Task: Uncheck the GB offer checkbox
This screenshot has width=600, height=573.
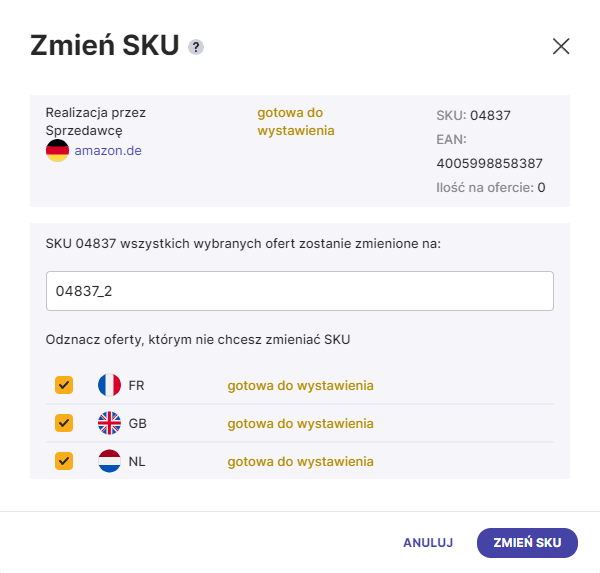Action: pyautogui.click(x=64, y=423)
